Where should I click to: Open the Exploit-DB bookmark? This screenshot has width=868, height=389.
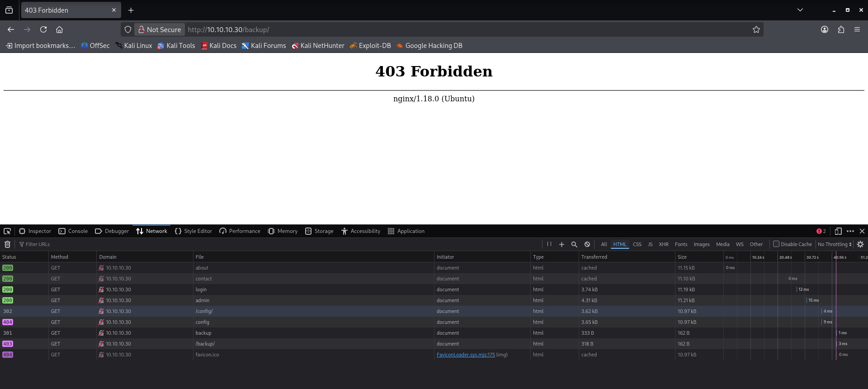370,46
